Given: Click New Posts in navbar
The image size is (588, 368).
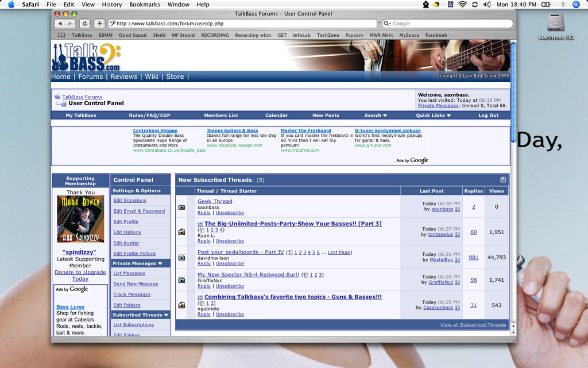Looking at the screenshot, I should pos(326,115).
